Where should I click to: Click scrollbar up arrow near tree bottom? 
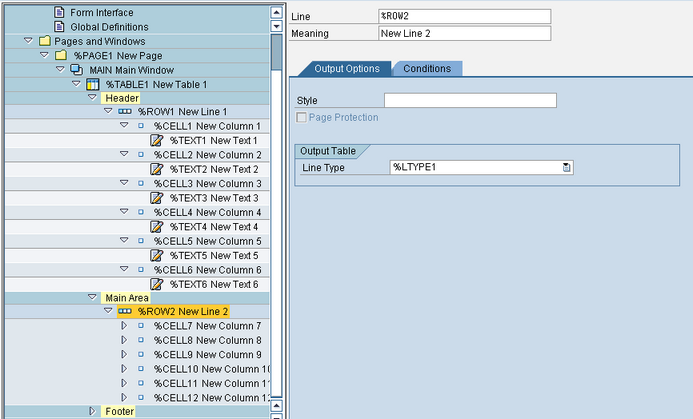click(x=276, y=406)
